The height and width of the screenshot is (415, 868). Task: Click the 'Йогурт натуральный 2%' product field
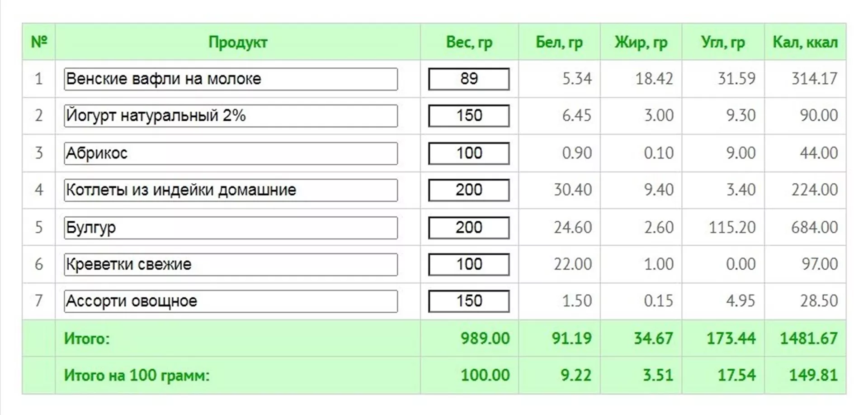(231, 116)
